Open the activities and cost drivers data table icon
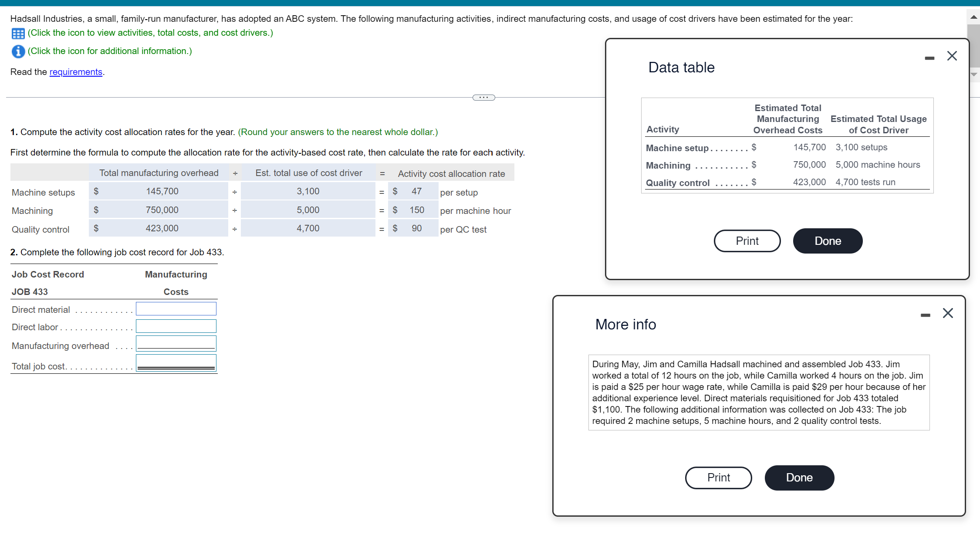 pyautogui.click(x=17, y=33)
